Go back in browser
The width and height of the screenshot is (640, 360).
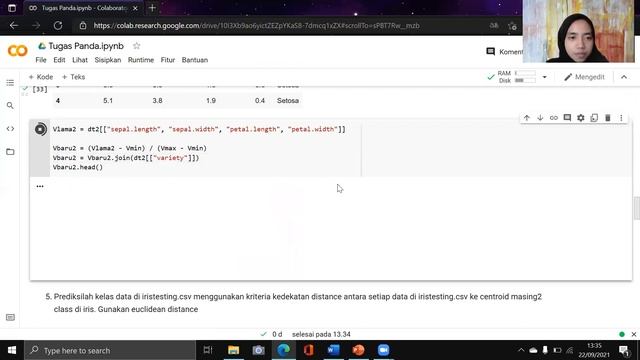click(14, 25)
